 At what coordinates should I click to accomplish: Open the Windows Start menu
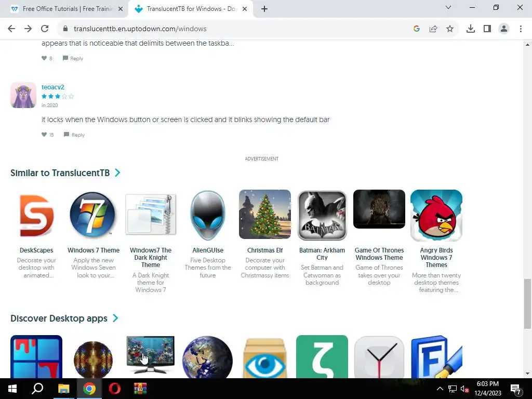click(x=12, y=389)
